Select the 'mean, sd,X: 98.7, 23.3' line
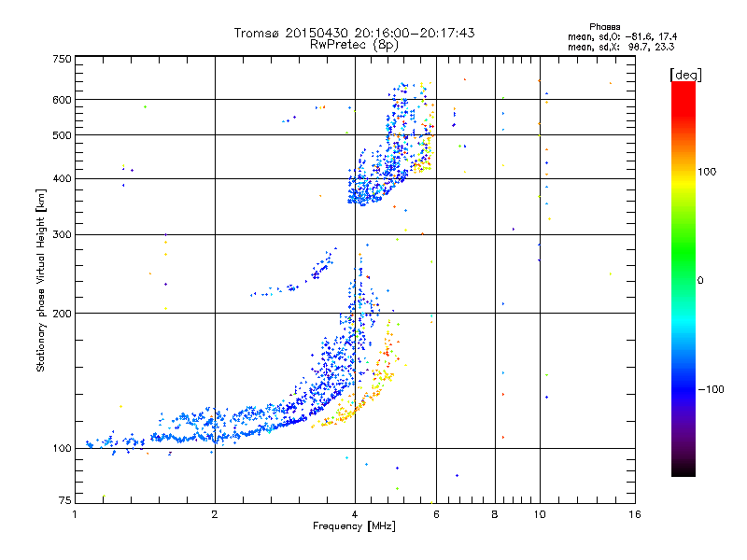Screen dimensions: 747x560 (x=621, y=47)
